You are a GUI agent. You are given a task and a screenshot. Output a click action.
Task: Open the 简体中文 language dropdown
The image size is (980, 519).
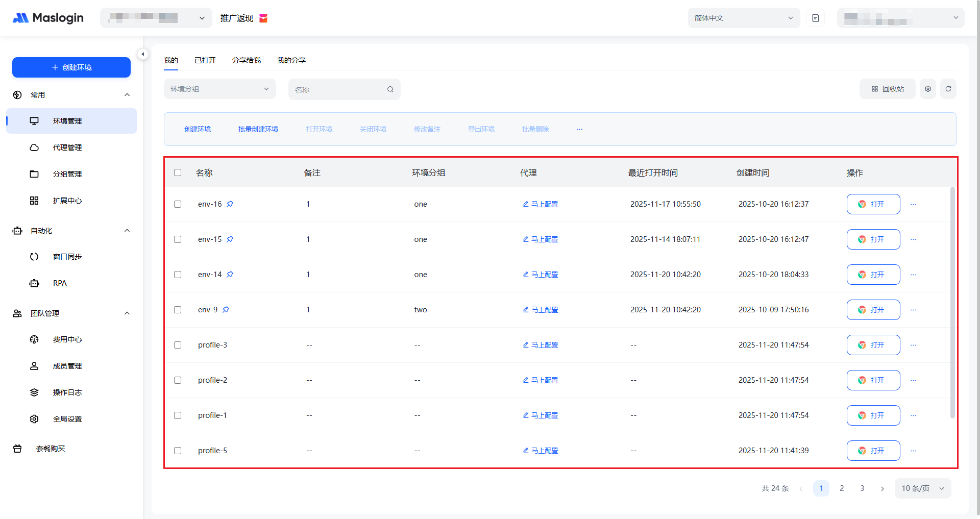743,18
